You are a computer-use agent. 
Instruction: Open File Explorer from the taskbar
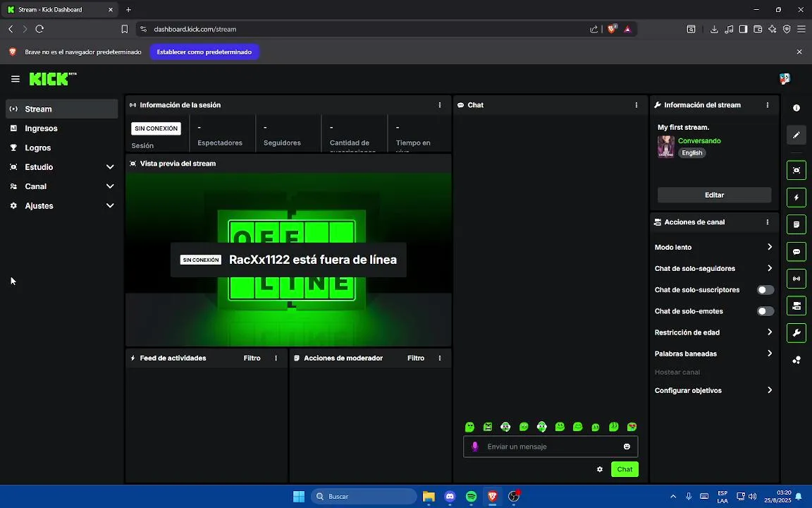click(429, 496)
